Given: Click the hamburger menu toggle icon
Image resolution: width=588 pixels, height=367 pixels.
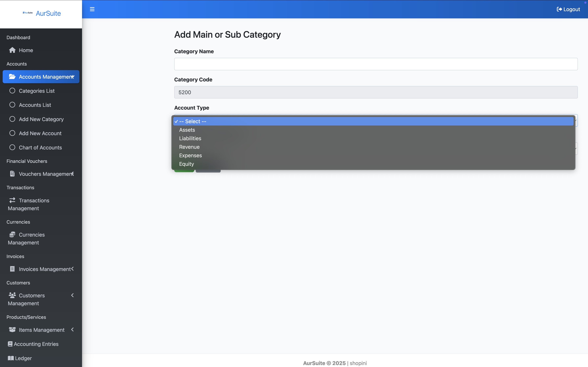Looking at the screenshot, I should tap(92, 9).
